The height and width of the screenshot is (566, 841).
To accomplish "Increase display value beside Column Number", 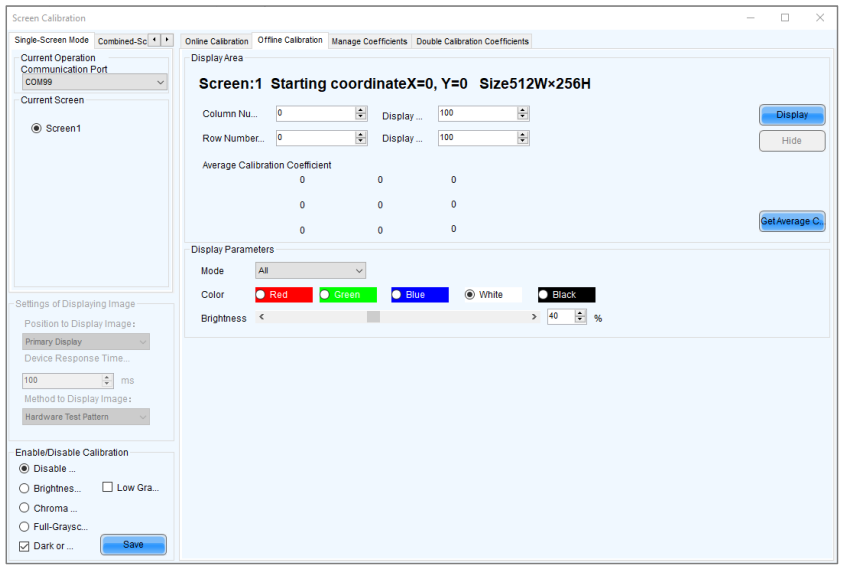I will 523,110.
